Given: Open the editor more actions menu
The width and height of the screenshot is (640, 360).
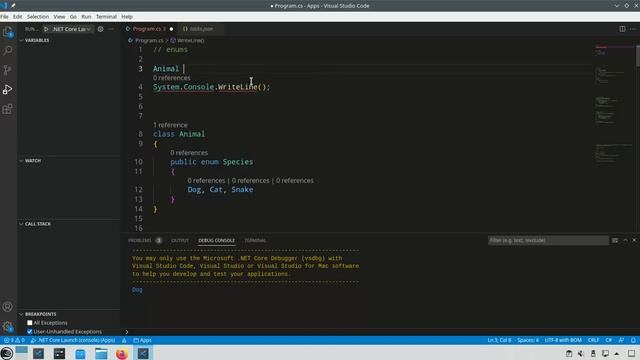Looking at the screenshot, I should 633,29.
